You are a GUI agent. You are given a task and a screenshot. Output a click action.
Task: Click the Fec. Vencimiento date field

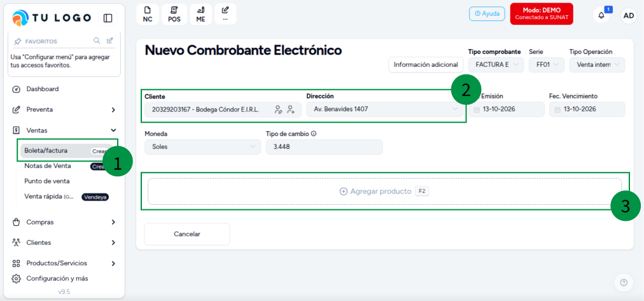(587, 109)
